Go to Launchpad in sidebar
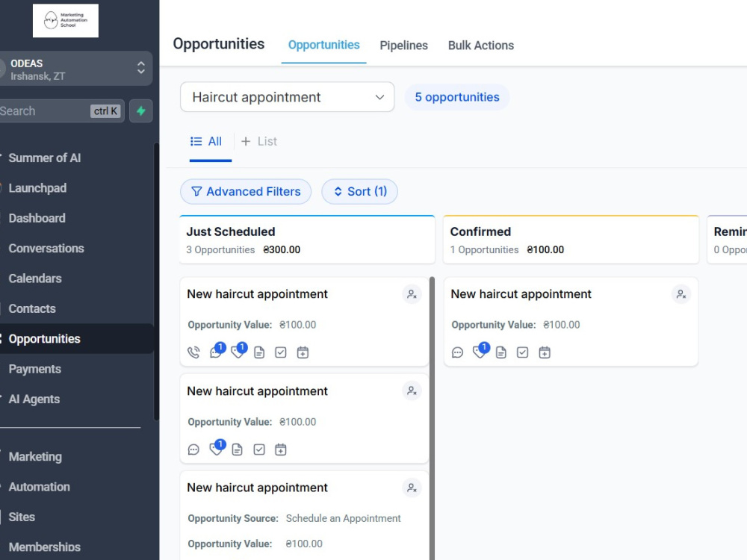747x560 pixels. 37,188
